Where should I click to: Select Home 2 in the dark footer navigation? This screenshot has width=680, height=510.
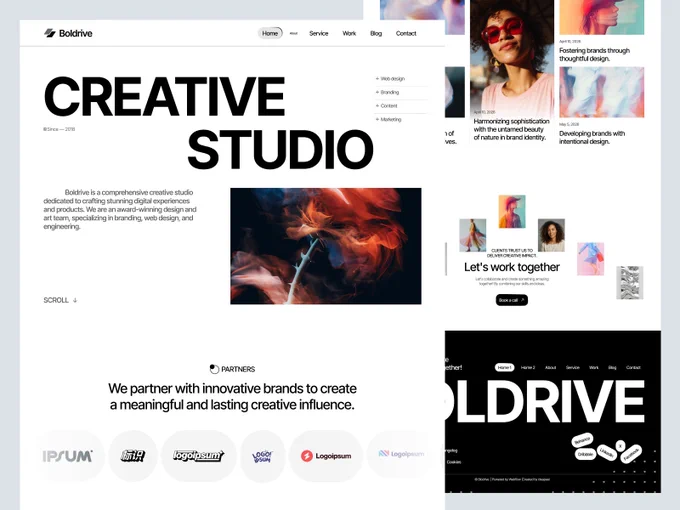pos(528,367)
